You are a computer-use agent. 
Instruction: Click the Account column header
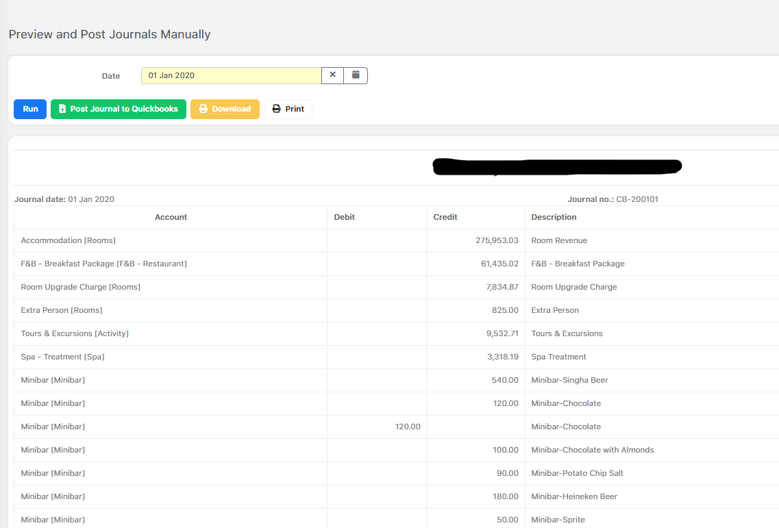click(171, 217)
